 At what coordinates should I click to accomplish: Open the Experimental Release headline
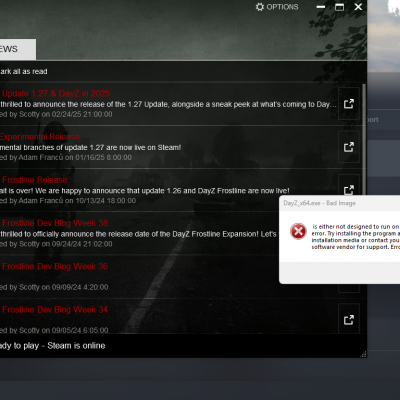coord(40,137)
